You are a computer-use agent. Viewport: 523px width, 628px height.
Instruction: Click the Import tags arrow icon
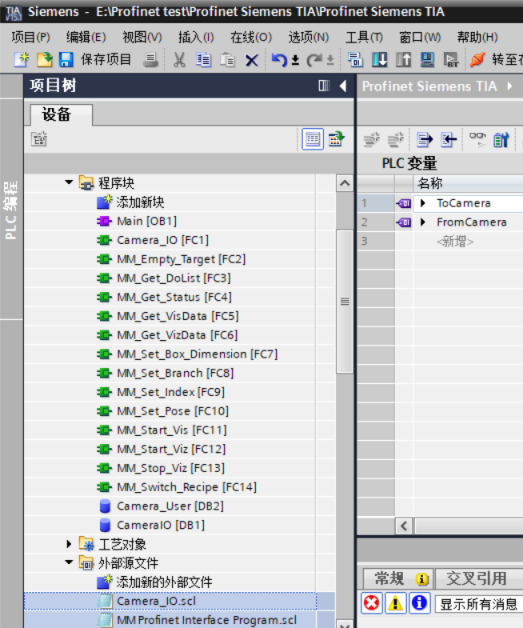coord(449,140)
